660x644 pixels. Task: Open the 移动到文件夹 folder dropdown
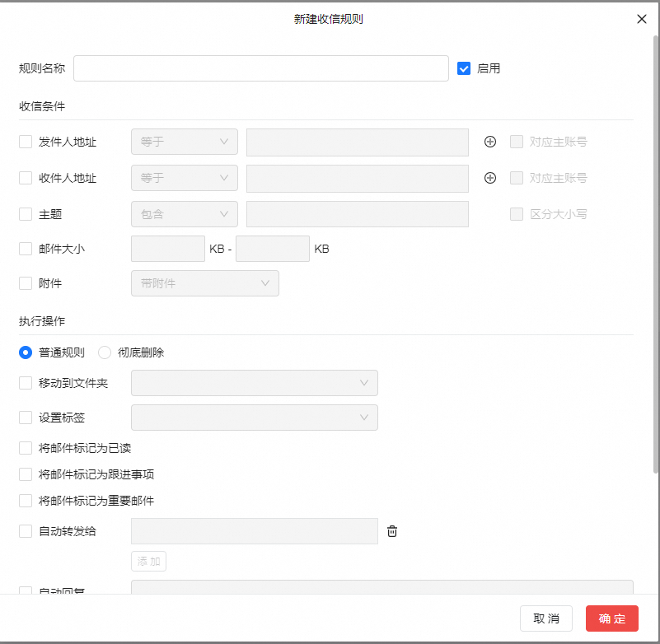pos(254,383)
